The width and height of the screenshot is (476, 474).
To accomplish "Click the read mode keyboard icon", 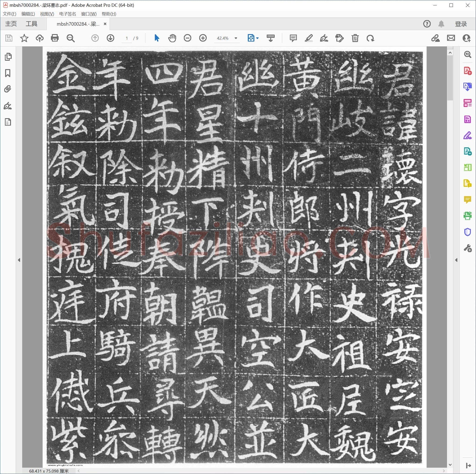I will pyautogui.click(x=270, y=38).
